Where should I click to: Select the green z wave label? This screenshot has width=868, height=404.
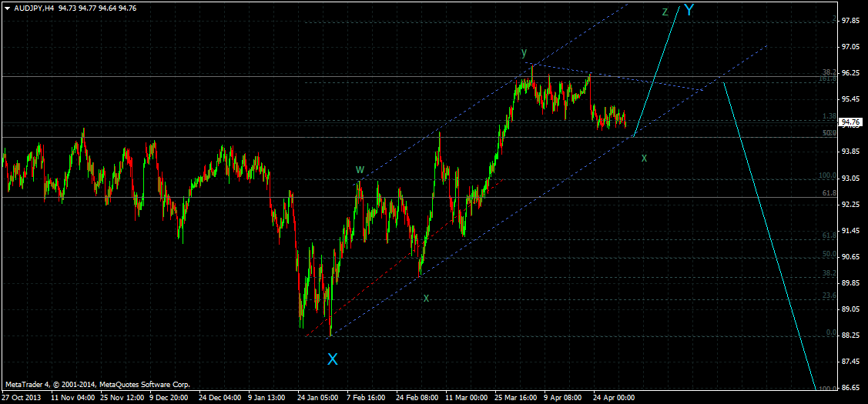(665, 12)
